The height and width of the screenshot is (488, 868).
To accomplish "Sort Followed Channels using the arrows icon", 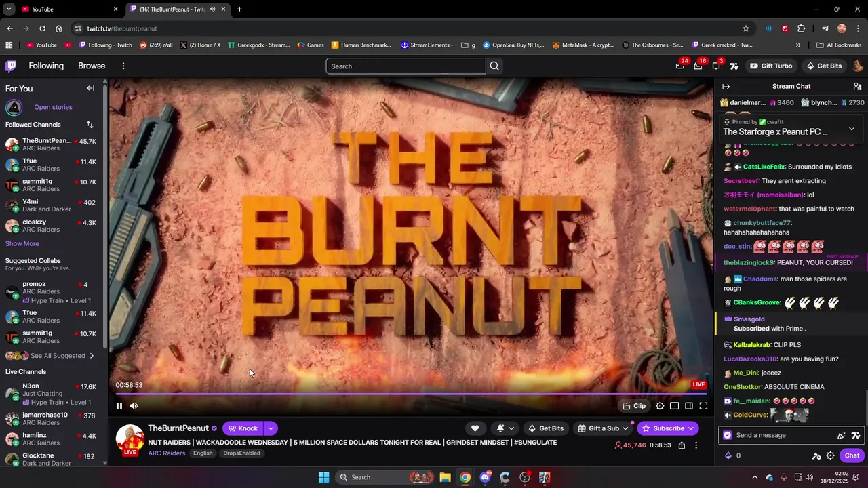I will (90, 125).
